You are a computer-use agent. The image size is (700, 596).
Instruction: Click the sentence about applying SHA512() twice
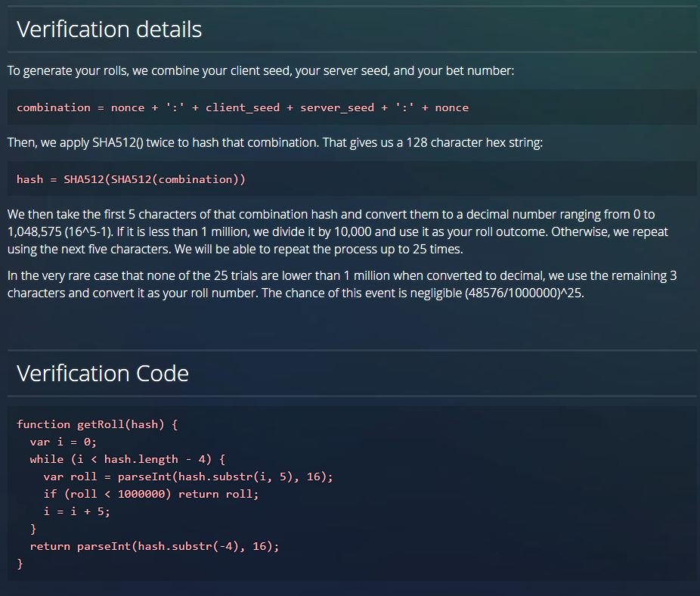(274, 142)
